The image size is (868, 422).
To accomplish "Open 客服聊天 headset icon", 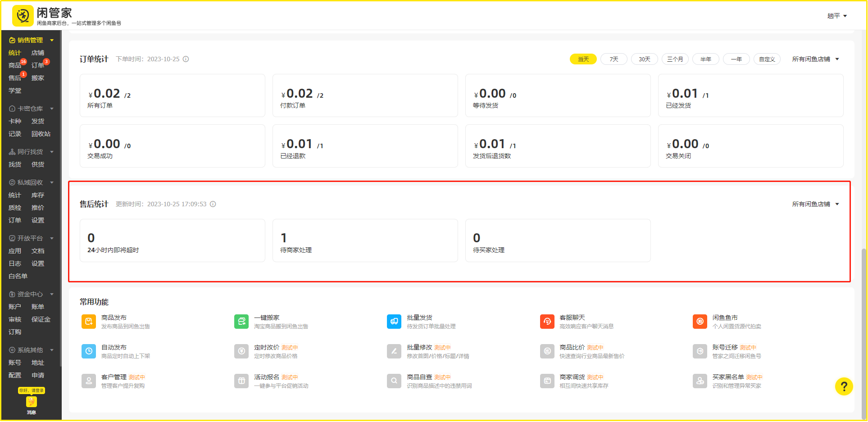I will tap(547, 322).
